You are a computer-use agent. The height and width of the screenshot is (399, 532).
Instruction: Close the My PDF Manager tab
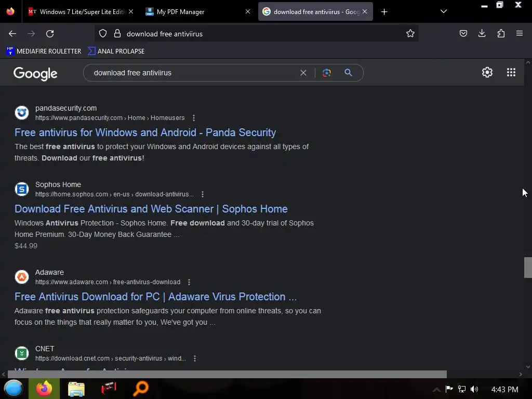[248, 11]
